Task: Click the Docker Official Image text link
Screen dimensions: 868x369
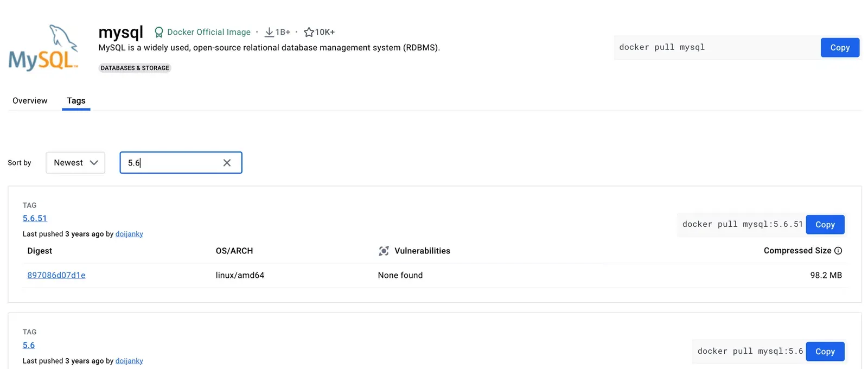Action: pos(209,33)
